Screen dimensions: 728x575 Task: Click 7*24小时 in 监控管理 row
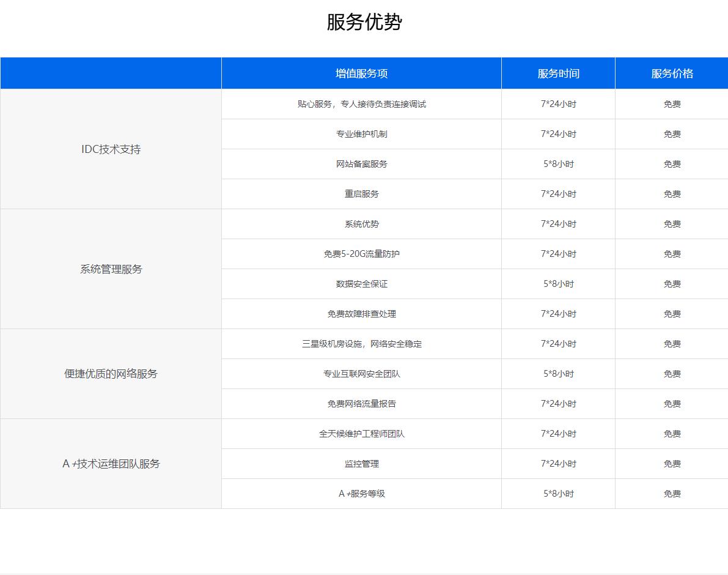tap(559, 464)
